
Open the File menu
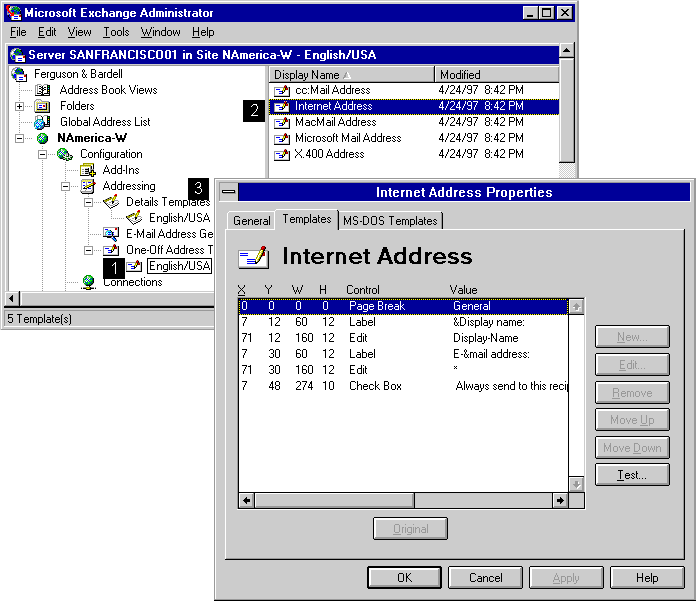(18, 32)
